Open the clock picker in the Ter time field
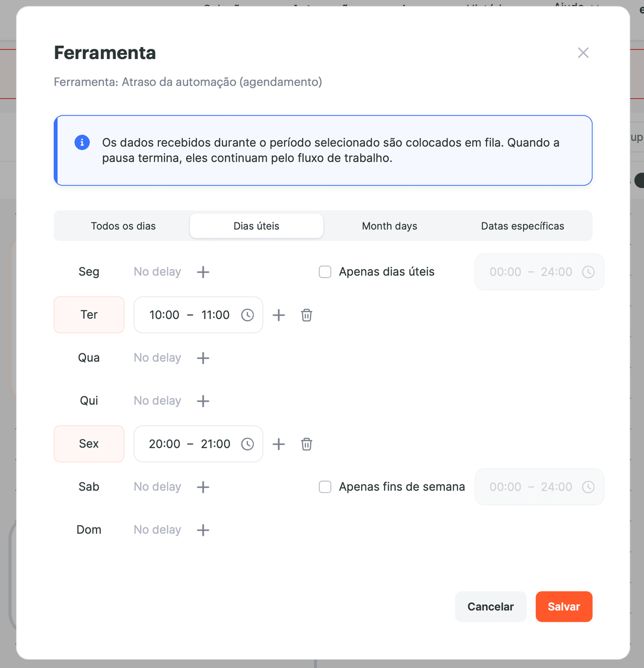This screenshot has width=644, height=668. coord(247,315)
